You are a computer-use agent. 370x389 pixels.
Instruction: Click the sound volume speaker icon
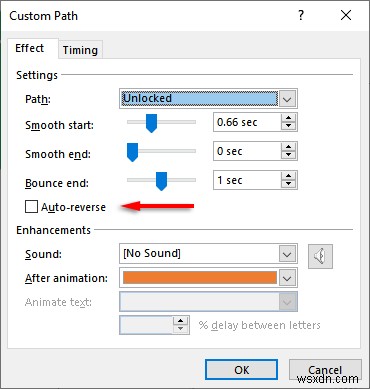coord(320,256)
